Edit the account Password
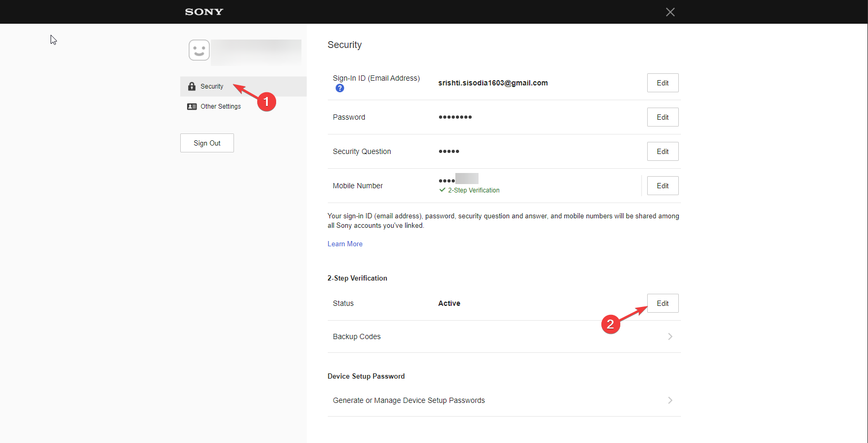The image size is (868, 443). coord(662,117)
